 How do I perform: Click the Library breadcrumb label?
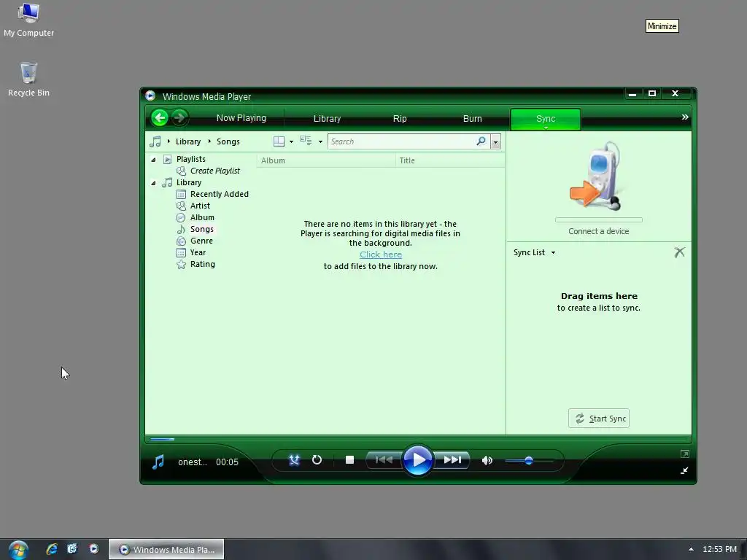coord(188,141)
